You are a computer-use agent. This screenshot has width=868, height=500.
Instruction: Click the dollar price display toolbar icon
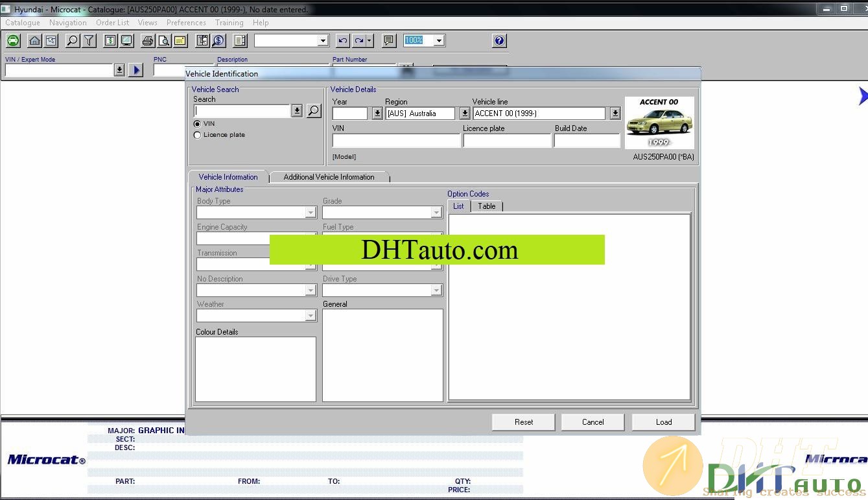pos(110,40)
